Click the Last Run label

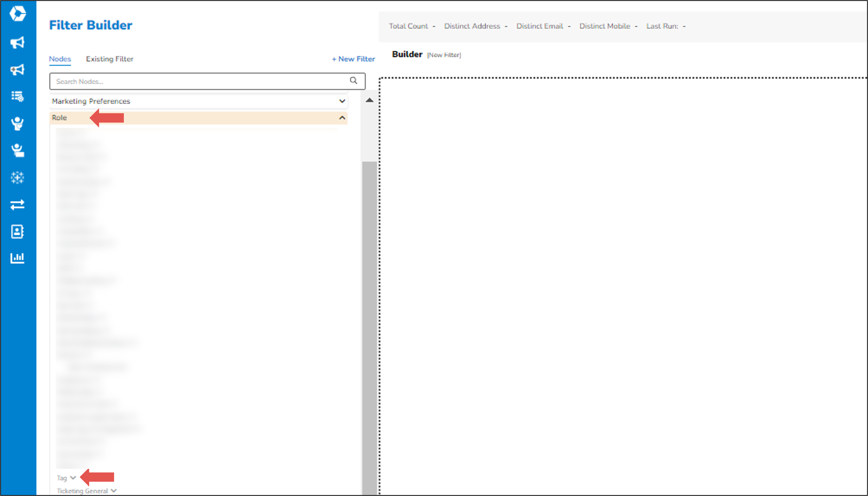pyautogui.click(x=662, y=26)
